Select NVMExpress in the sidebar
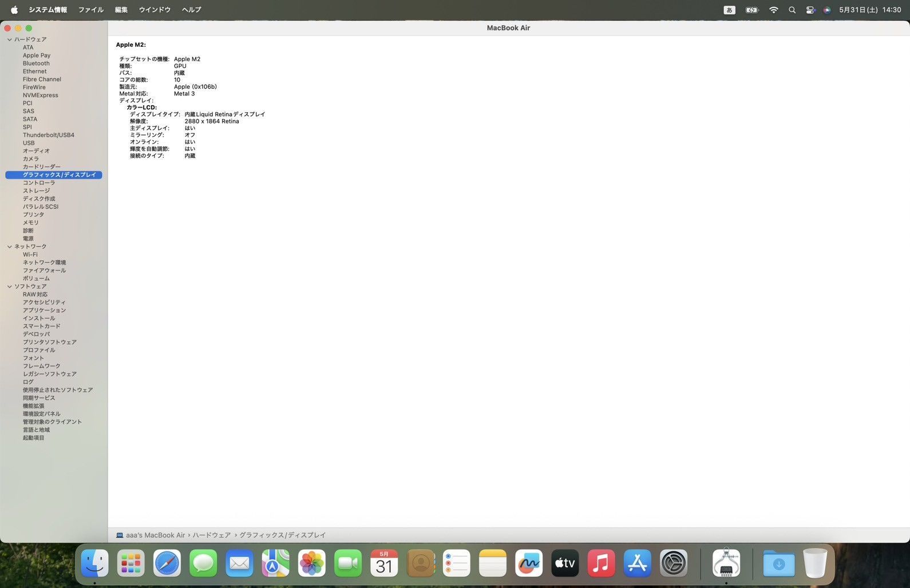The image size is (910, 588). click(41, 96)
